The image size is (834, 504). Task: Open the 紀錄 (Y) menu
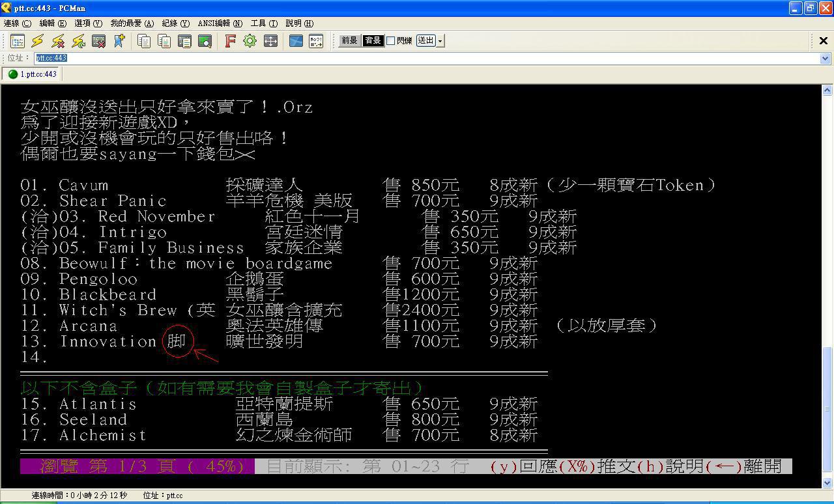[176, 23]
